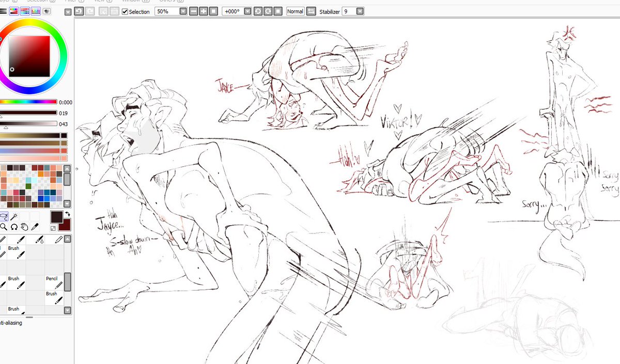Screen dimensions: 620x364
Task: Click the Redo arrow button
Action: pos(90,11)
